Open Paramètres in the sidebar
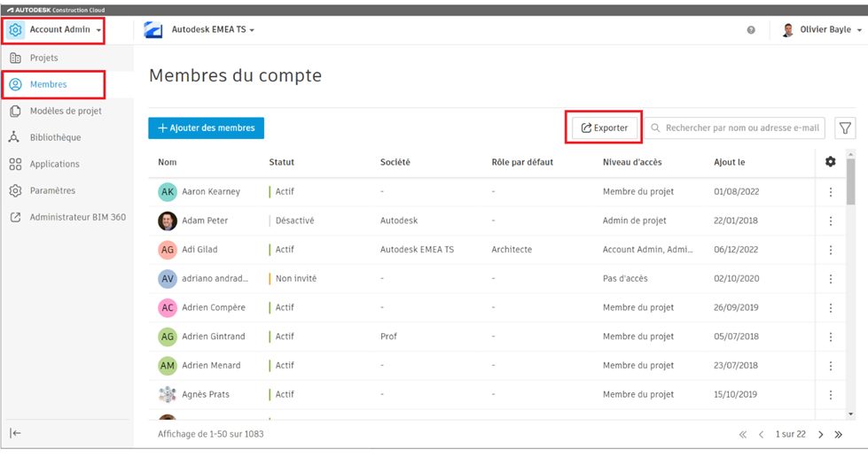The width and height of the screenshot is (868, 465). tap(52, 190)
